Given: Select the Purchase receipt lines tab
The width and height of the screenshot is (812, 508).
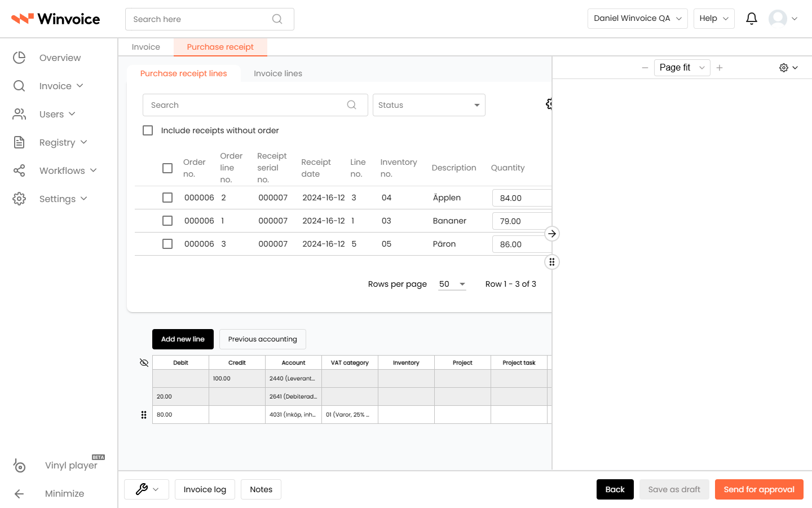Looking at the screenshot, I should (184, 73).
